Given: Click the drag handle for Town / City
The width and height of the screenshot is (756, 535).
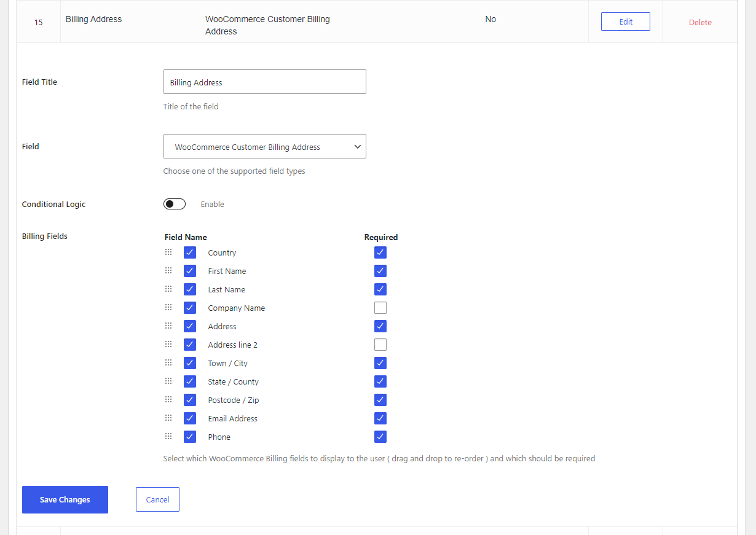Looking at the screenshot, I should [168, 362].
